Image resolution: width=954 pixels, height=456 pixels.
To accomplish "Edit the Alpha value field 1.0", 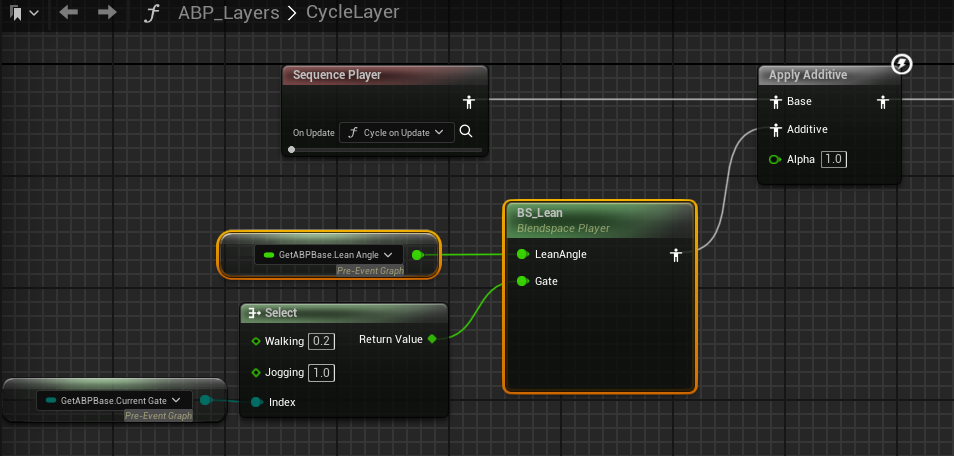I will tap(834, 160).
